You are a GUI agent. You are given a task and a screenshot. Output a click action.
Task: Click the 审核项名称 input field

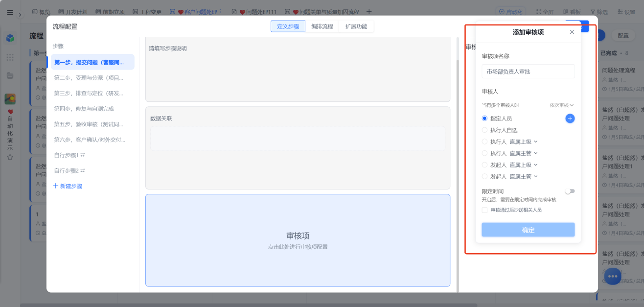(x=528, y=71)
